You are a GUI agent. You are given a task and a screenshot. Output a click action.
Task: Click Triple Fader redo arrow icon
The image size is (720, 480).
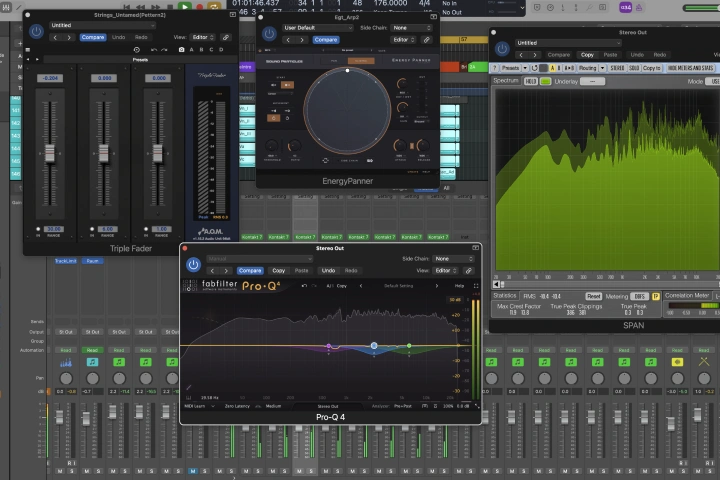(164, 50)
